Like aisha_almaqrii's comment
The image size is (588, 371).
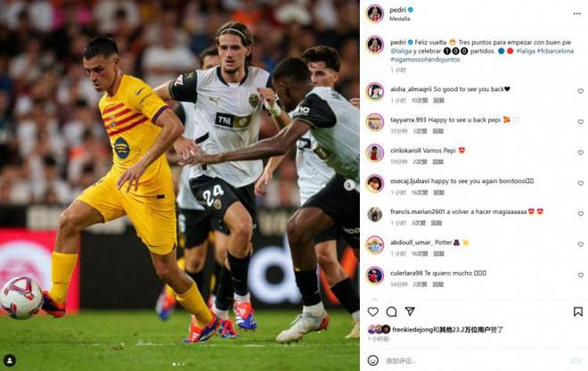(x=581, y=91)
